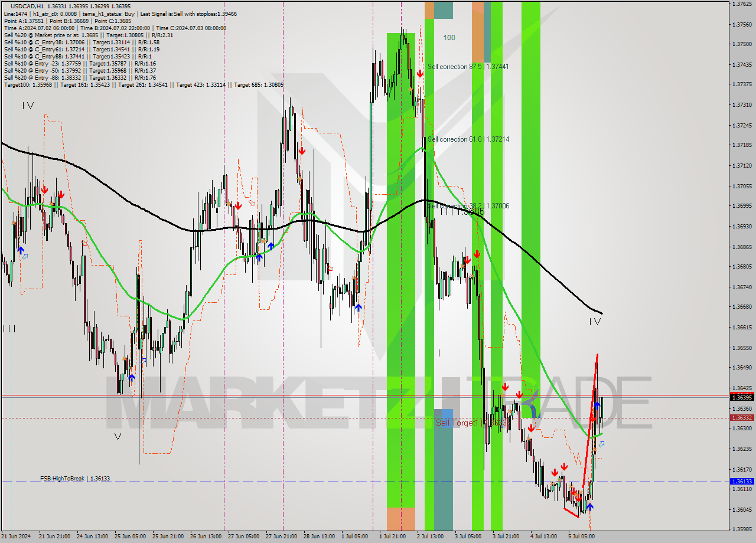Screen dimensions: 756x543
Task: Click the blue 1.36133 price tag
Action: click(x=742, y=482)
